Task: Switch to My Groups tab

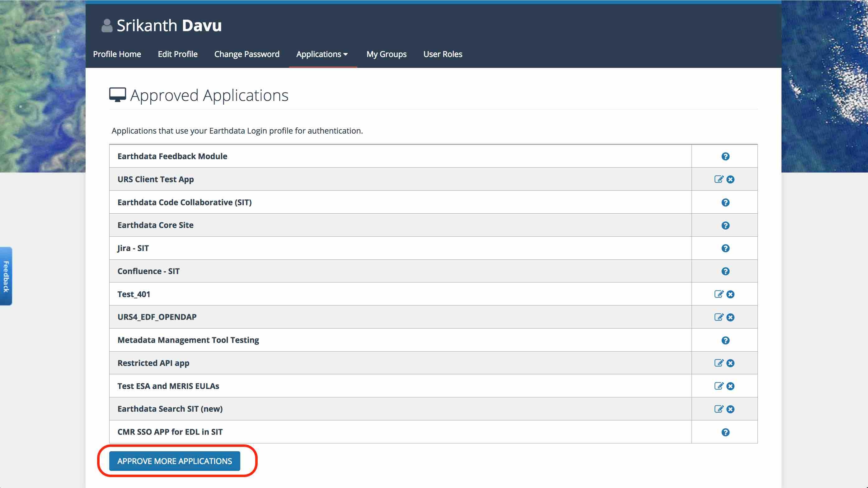Action: 387,54
